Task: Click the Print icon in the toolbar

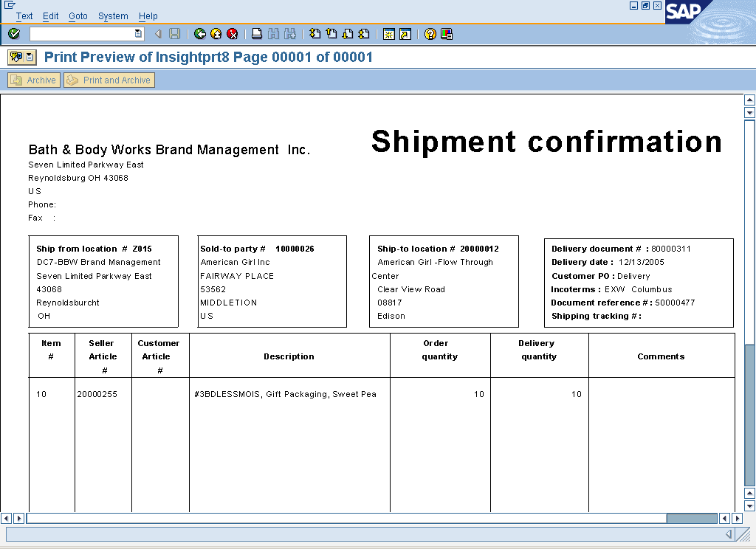Action: tap(257, 34)
